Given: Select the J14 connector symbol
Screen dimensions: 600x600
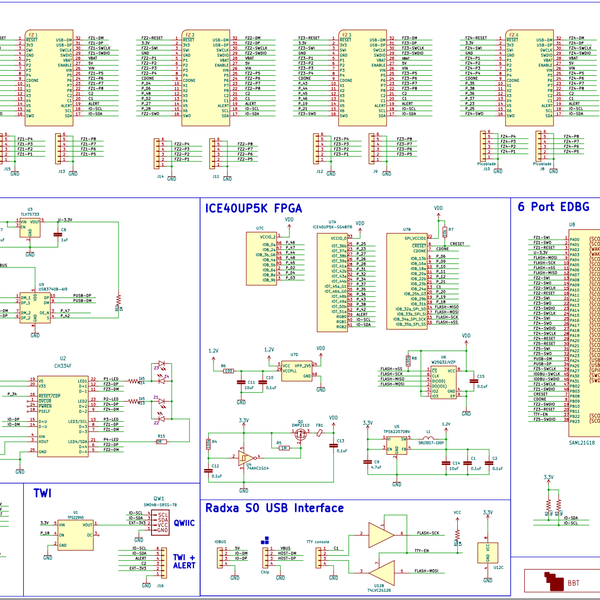Looking at the screenshot, I should tap(156, 153).
